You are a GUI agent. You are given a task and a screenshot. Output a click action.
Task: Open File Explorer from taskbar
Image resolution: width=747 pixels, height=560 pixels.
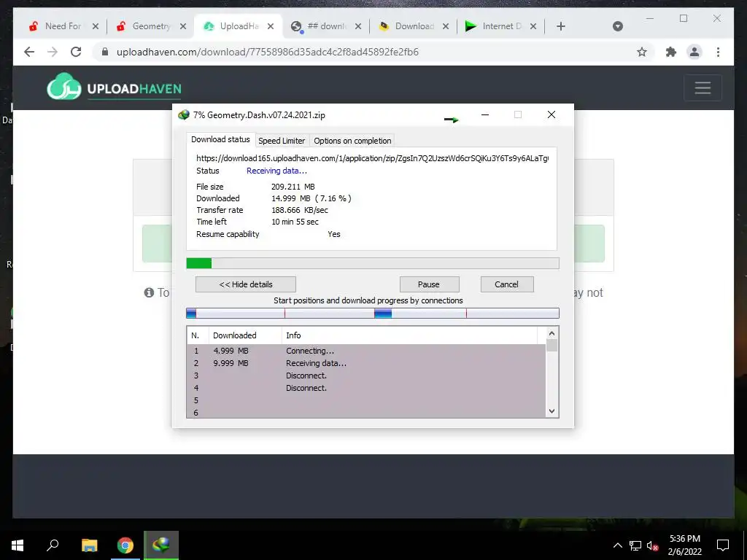89,545
